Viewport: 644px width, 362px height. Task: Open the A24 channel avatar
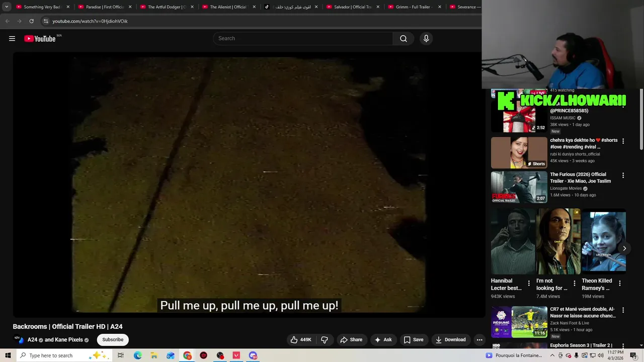pos(18,340)
